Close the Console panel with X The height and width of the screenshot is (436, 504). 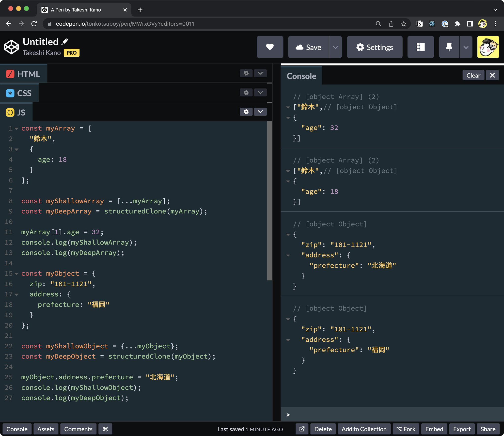coord(492,75)
